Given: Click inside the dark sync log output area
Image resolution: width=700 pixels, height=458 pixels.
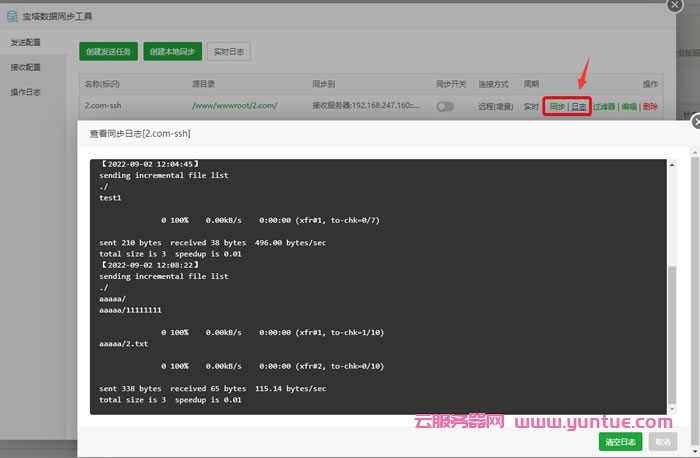Looking at the screenshot, I should click(380, 300).
